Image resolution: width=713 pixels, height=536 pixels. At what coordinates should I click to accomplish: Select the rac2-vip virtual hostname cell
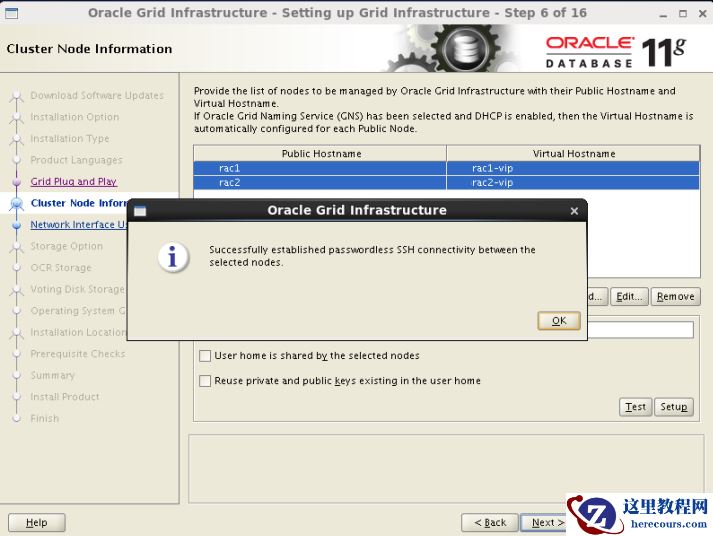click(573, 183)
